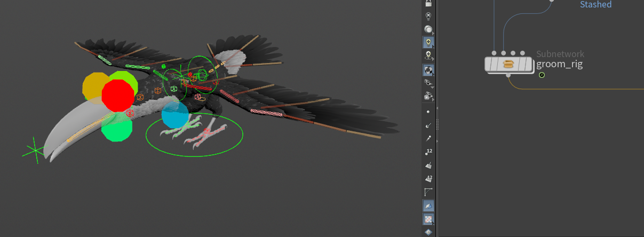The width and height of the screenshot is (644, 237).
Task: Toggle the display flag on groom_rig node
Action: click(x=529, y=65)
